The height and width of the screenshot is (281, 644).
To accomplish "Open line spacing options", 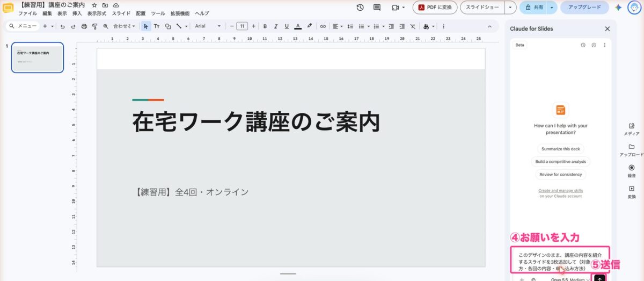I will 350,26.
